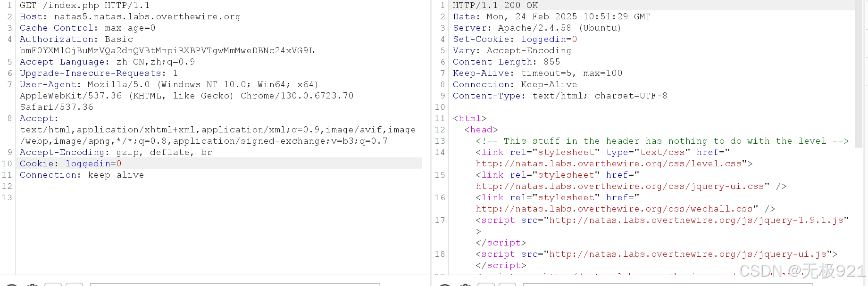The width and height of the screenshot is (868, 286).
Task: Click the Accept-Language zh-CN header line
Action: point(107,62)
